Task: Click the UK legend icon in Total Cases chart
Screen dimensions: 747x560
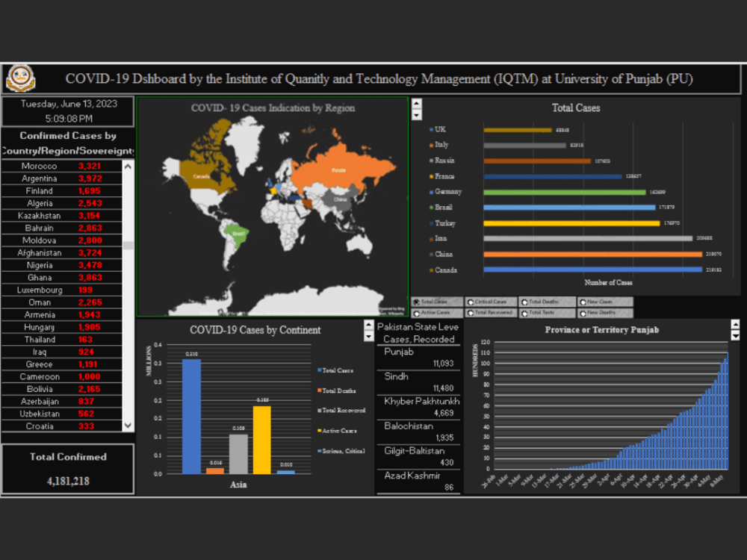Action: [431, 129]
